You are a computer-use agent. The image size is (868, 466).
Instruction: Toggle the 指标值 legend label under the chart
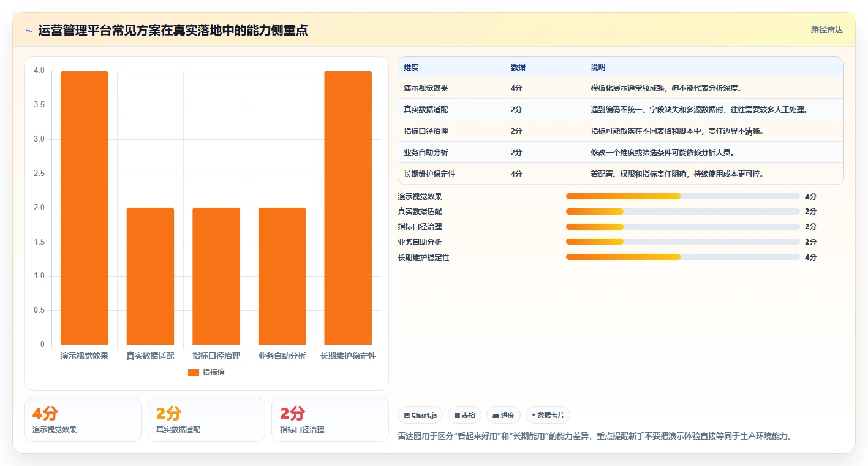tap(214, 372)
